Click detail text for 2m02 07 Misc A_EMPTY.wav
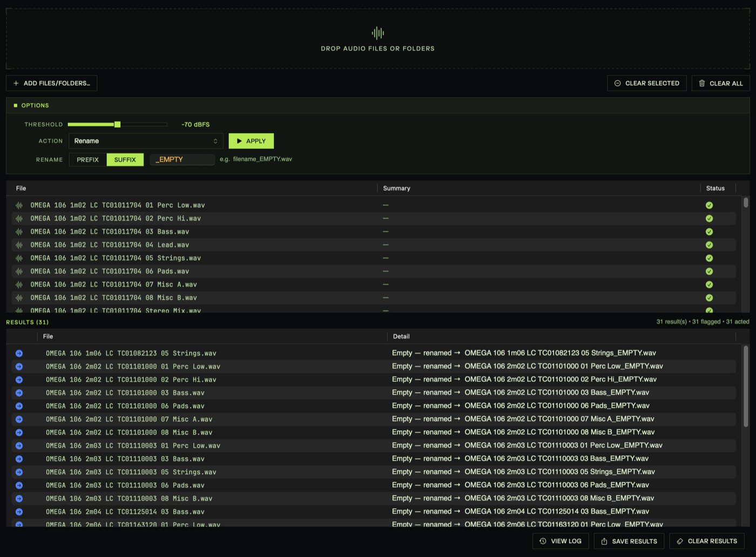The height and width of the screenshot is (557, 756). (x=523, y=419)
